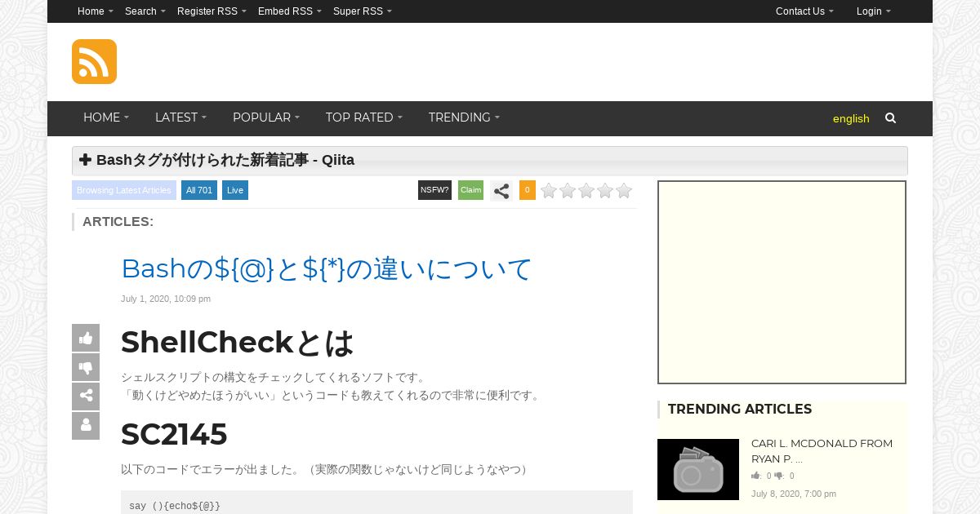Expand the Embed RSS menu
Screen dimensions: 980x514
point(290,11)
